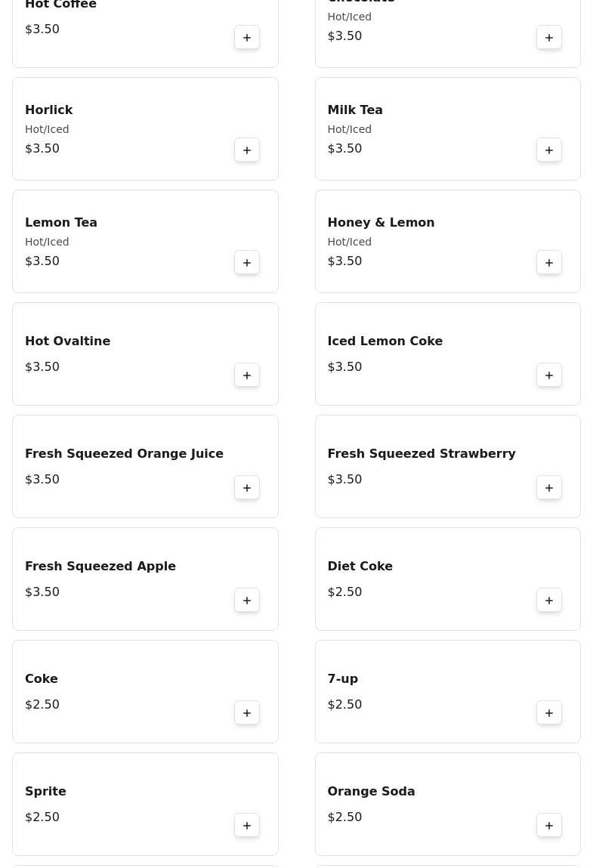The height and width of the screenshot is (868, 593).
Task: Click the Iced Lemon Coke name
Action: pyautogui.click(x=385, y=341)
